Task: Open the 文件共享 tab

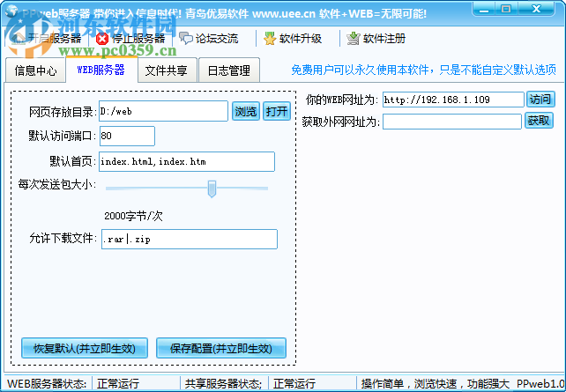Action: [x=167, y=70]
